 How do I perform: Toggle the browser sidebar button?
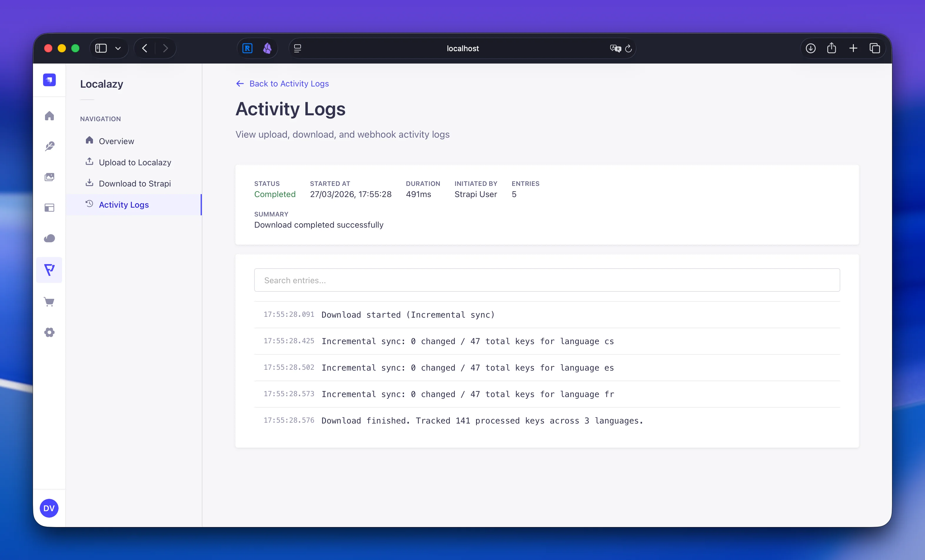click(101, 49)
